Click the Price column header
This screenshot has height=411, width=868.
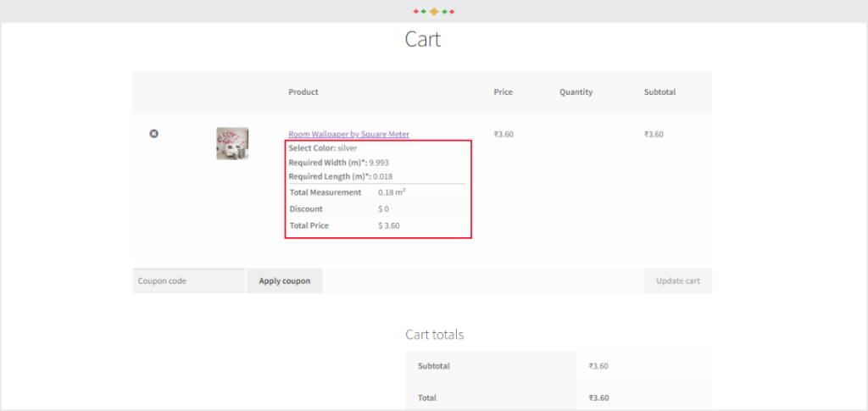click(x=504, y=92)
